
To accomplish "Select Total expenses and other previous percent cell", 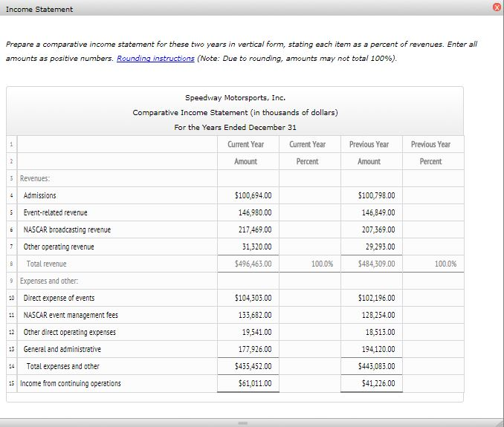I will tap(433, 366).
